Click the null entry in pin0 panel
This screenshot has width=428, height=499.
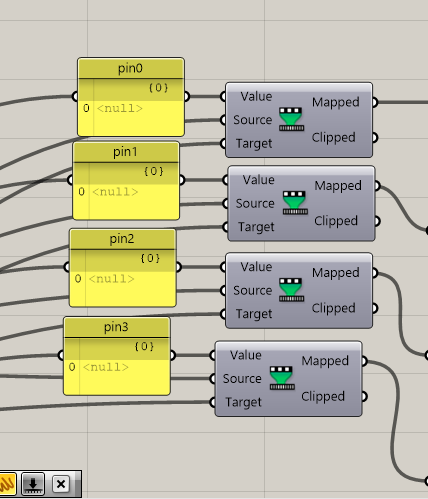[120, 108]
